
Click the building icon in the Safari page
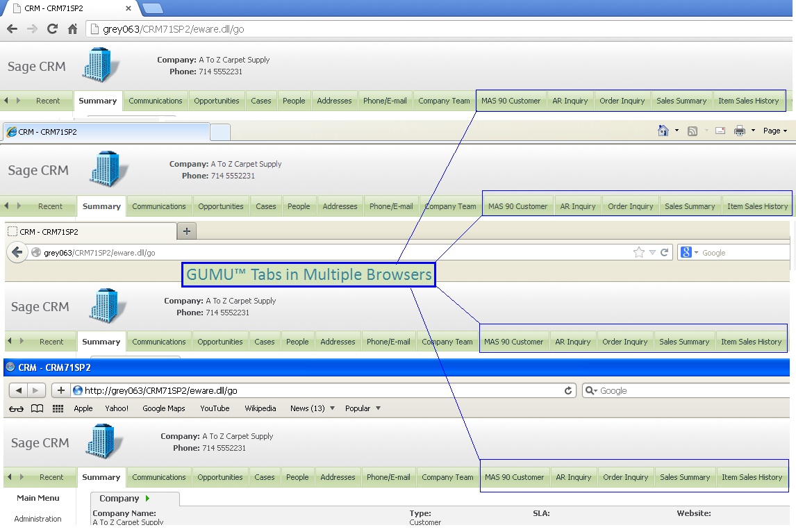coord(104,442)
